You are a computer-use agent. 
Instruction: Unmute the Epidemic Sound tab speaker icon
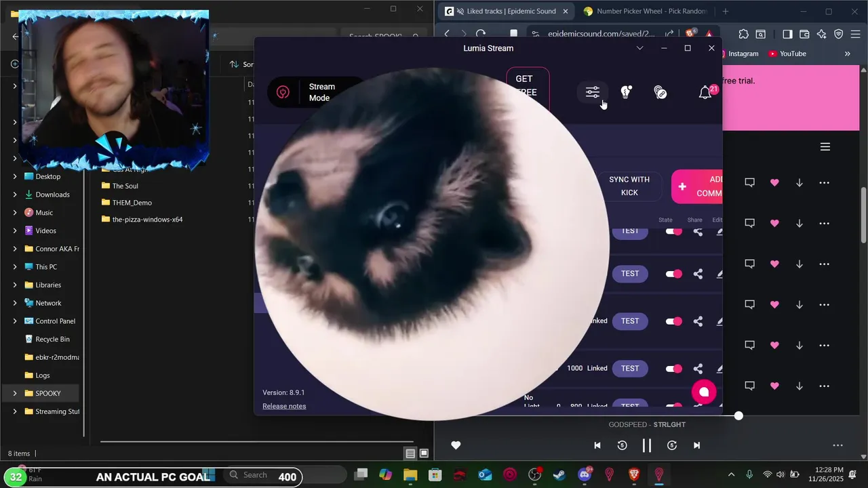460,12
